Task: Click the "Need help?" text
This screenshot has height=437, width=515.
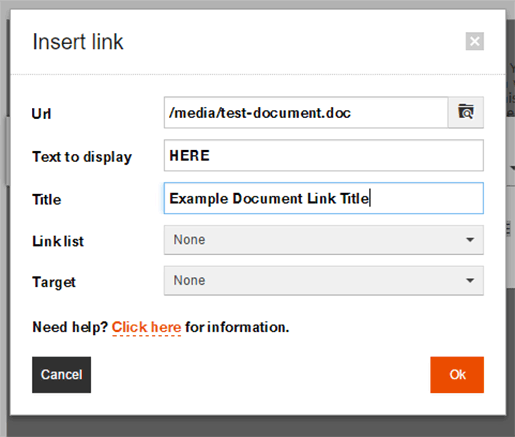Action: pos(70,327)
